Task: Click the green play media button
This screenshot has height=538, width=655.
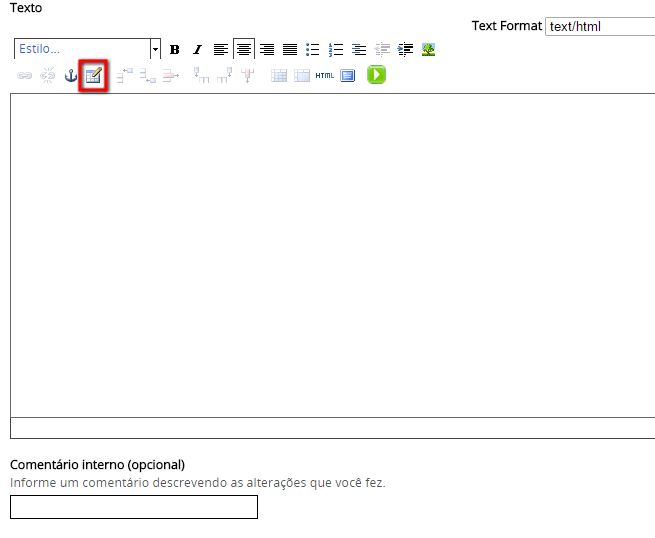Action: coord(376,75)
